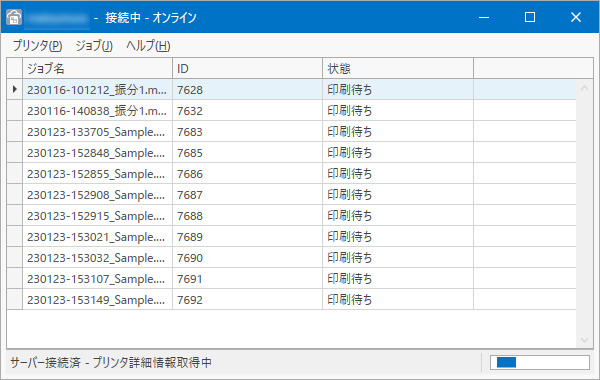Screen dimensions: 600x380
Task: Click 印刷待ち status for job 7683
Action: [x=398, y=132]
